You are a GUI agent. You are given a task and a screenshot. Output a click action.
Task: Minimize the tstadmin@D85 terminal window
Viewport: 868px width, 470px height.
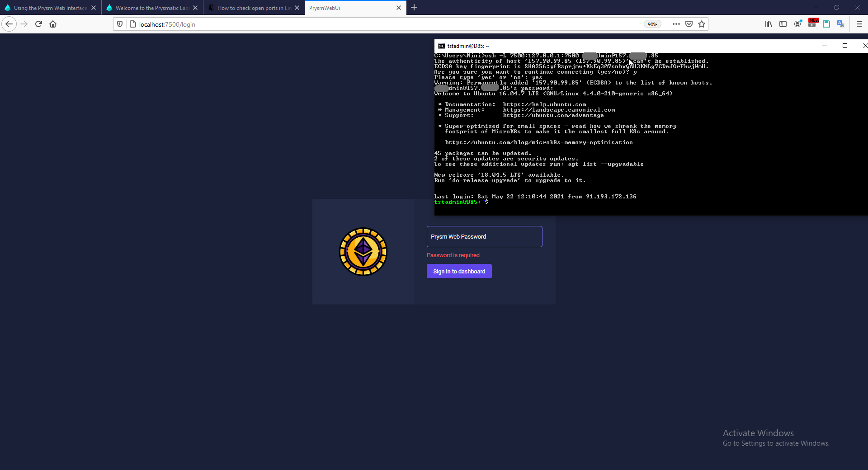coord(825,46)
